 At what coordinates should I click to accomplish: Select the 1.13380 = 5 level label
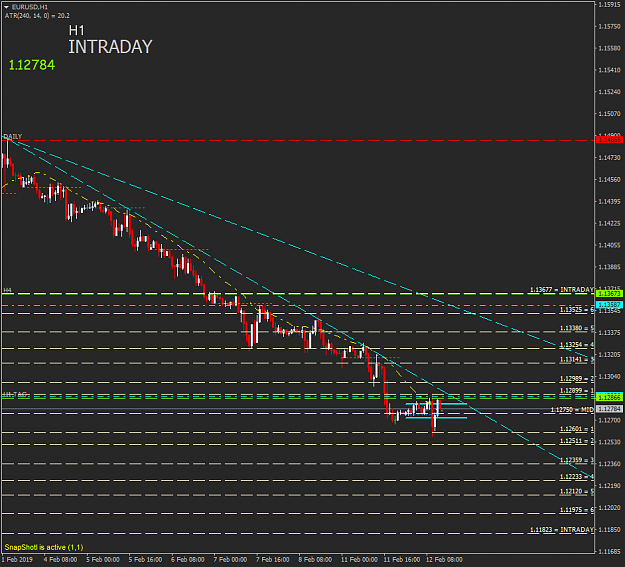pyautogui.click(x=577, y=328)
